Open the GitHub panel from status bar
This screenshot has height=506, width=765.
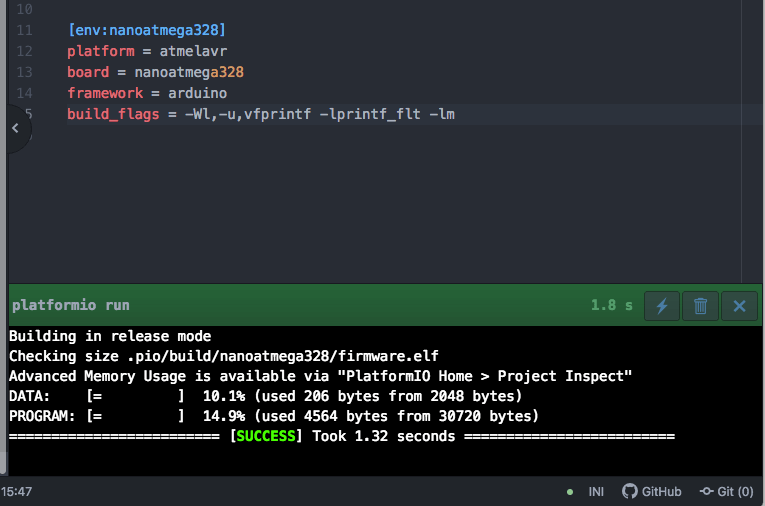tap(652, 491)
